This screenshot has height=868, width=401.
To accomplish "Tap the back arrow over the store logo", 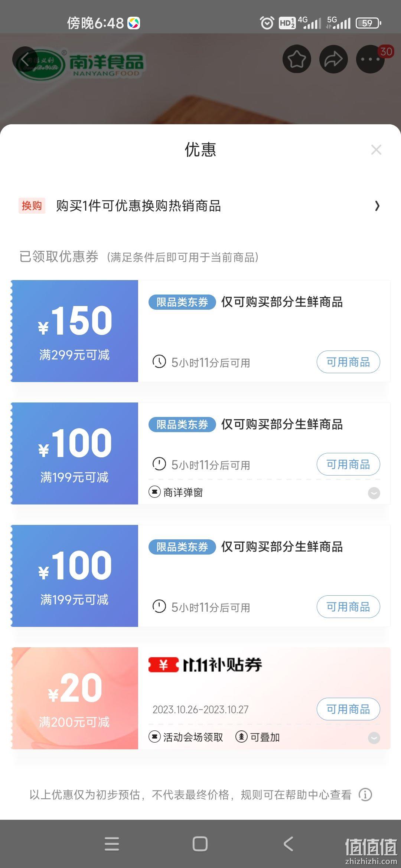I will (25, 59).
